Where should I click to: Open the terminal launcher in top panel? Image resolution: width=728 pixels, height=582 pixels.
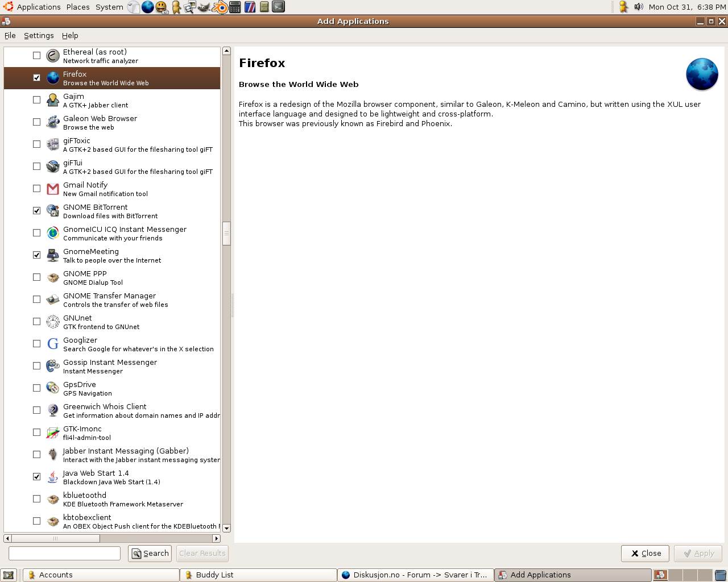(278, 7)
